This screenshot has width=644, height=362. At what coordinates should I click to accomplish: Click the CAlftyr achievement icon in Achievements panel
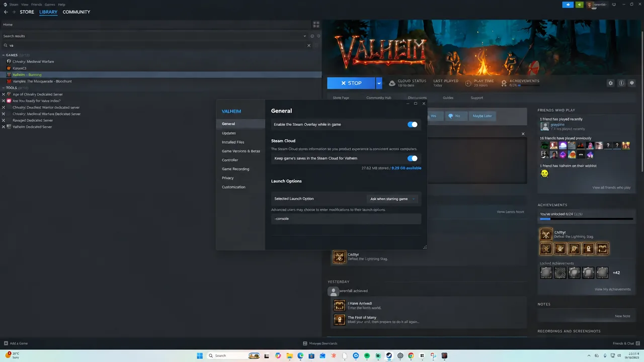(x=546, y=234)
